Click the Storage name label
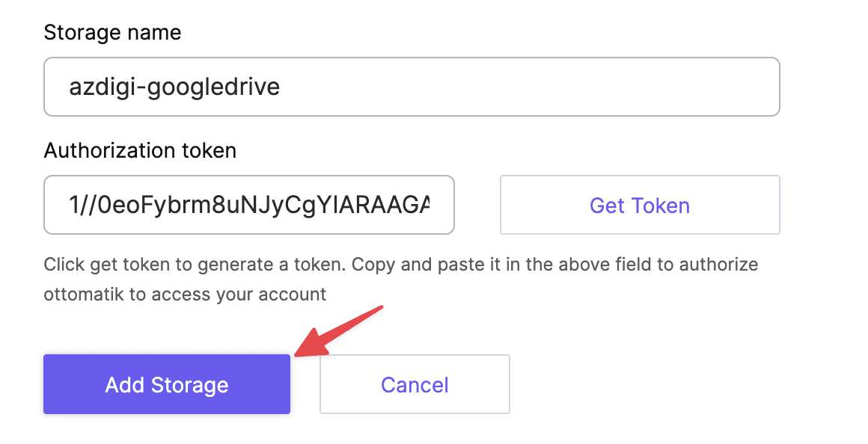 click(112, 33)
